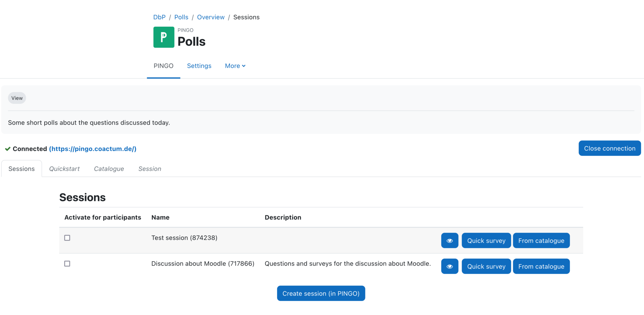This screenshot has width=644, height=315.
Task: Activate Discussion about Moodle for participants
Action: [x=67, y=263]
